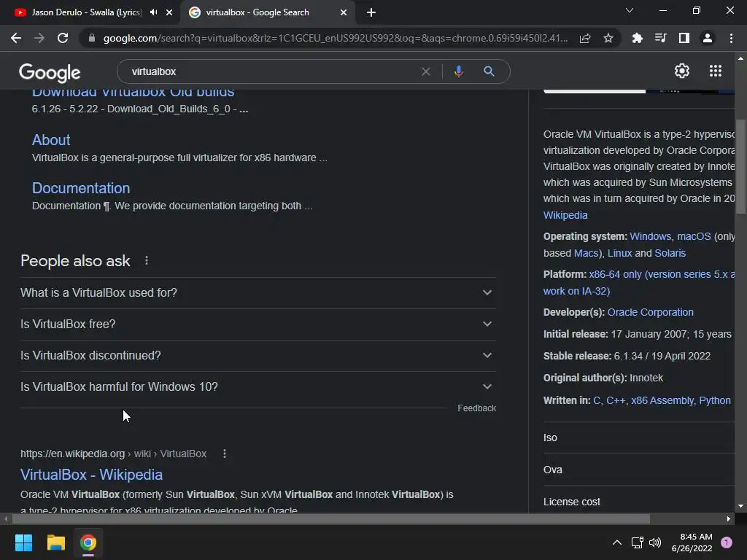Image resolution: width=747 pixels, height=560 pixels.
Task: Close the virtualbox Google Search tab
Action: coord(344,12)
